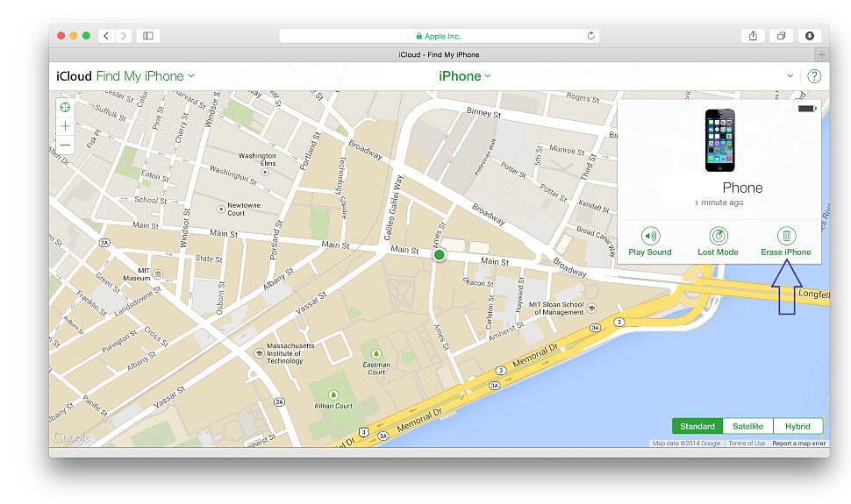Click the Safari Share icon
Image resolution: width=851 pixels, height=504 pixels.
point(753,36)
